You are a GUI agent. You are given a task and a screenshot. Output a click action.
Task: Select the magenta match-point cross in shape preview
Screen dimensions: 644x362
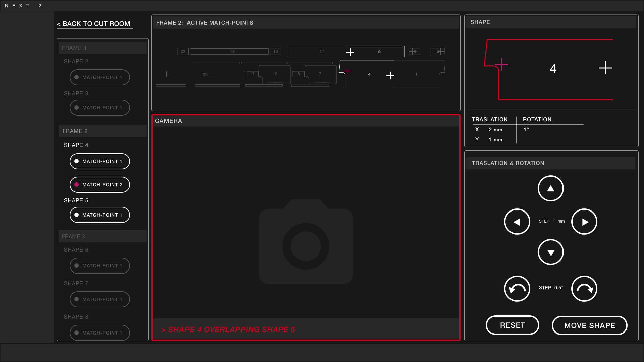pyautogui.click(x=501, y=64)
